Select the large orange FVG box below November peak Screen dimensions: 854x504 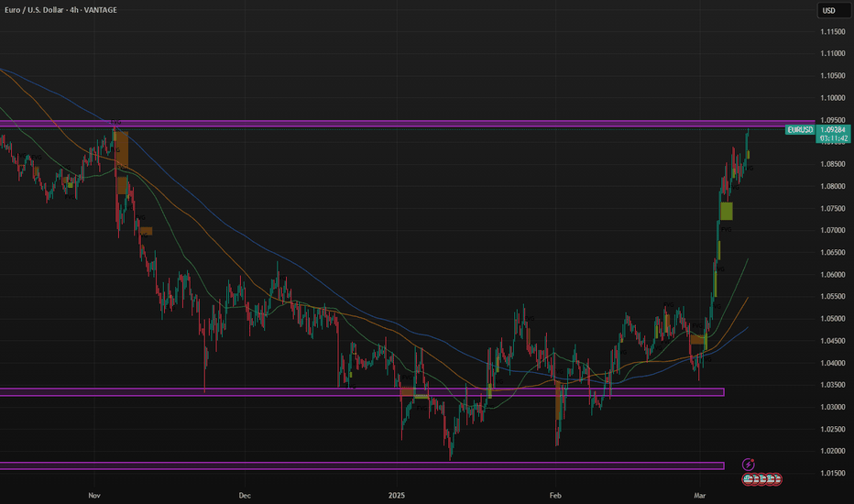pos(122,149)
